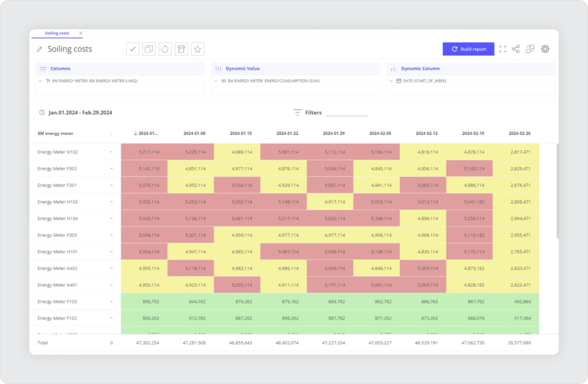
Task: Open the export flow icon beside settings
Action: [531, 49]
